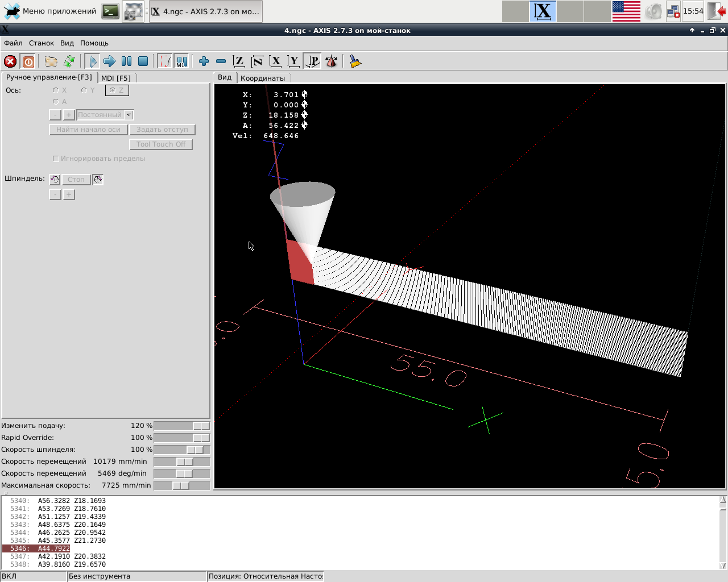This screenshot has width=728, height=582.
Task: Select perspective view P icon
Action: [312, 61]
